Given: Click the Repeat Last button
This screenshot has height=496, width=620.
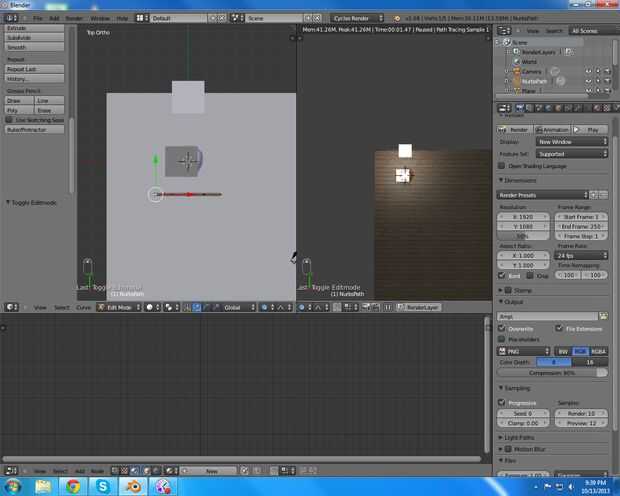Looking at the screenshot, I should [34, 69].
